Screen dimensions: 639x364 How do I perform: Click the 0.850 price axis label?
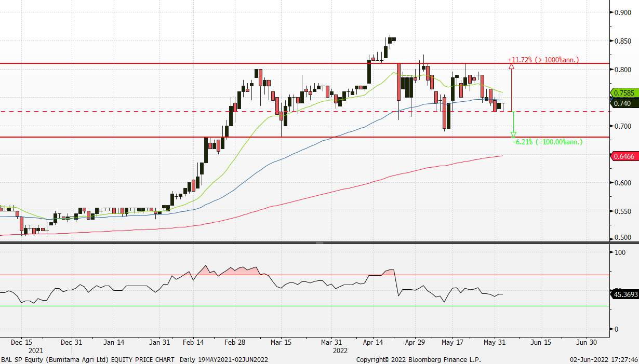623,41
